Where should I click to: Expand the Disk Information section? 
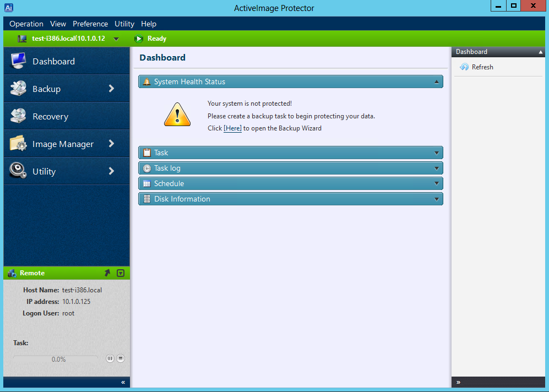coord(436,199)
